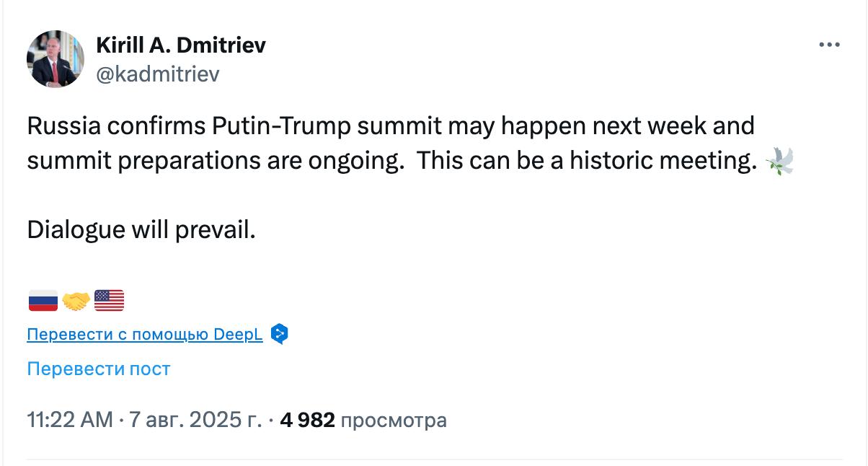Click the word "просмотра" beside view count

pyautogui.click(x=393, y=420)
